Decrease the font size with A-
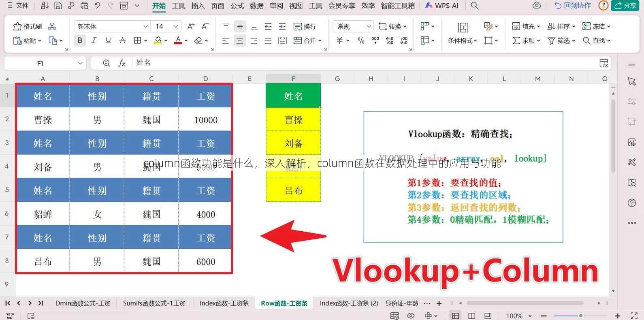Image resolution: width=644 pixels, height=320 pixels. 205,26
